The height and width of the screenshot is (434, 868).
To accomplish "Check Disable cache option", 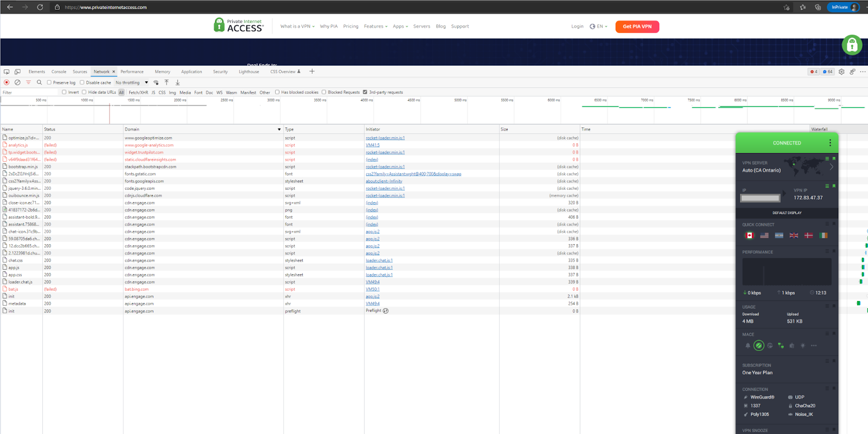I will pyautogui.click(x=82, y=82).
